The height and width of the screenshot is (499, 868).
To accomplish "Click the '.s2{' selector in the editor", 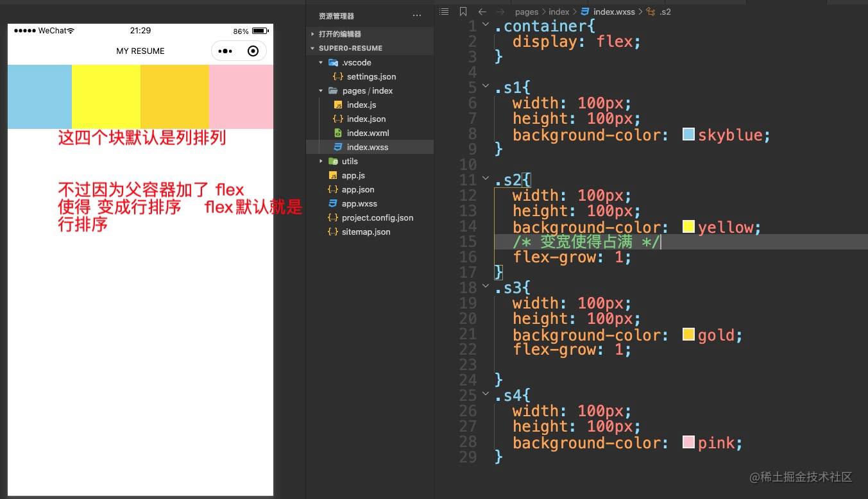I will click(513, 180).
